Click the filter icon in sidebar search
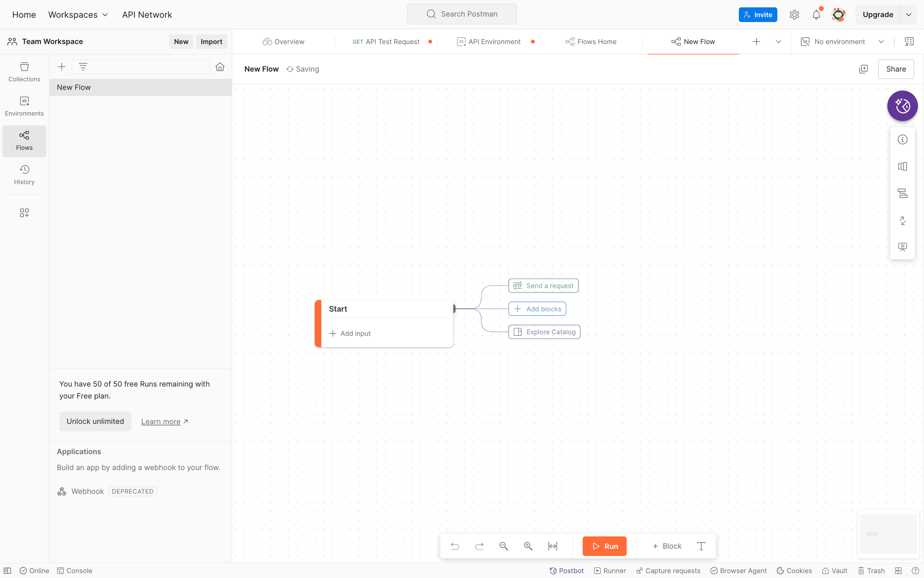This screenshot has width=924, height=578. coord(83,67)
